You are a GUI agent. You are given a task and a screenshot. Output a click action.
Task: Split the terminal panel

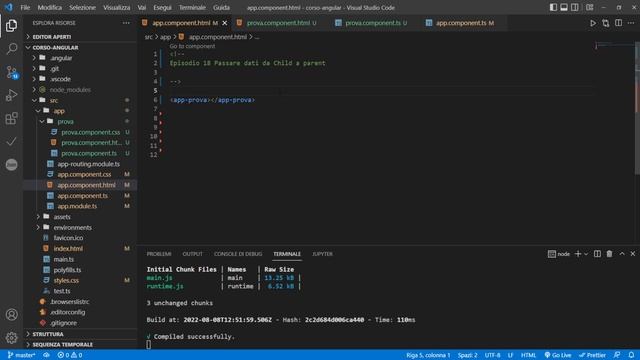tap(597, 254)
